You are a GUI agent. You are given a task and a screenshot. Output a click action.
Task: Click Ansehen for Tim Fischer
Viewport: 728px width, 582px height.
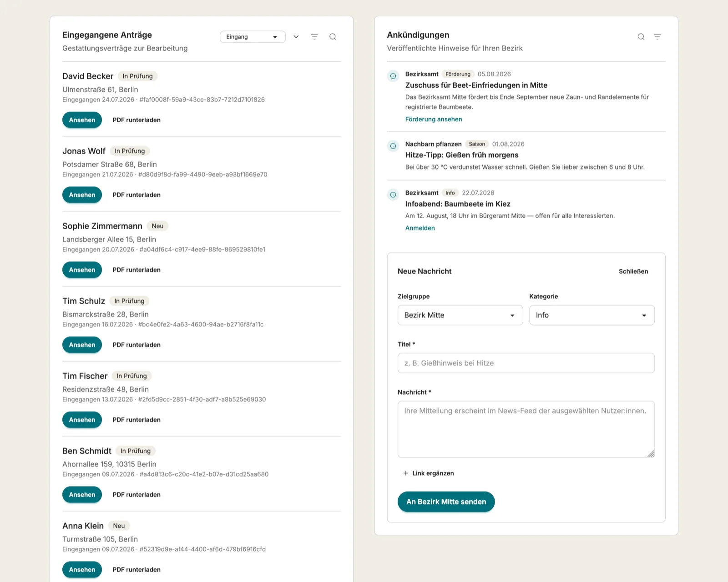82,420
